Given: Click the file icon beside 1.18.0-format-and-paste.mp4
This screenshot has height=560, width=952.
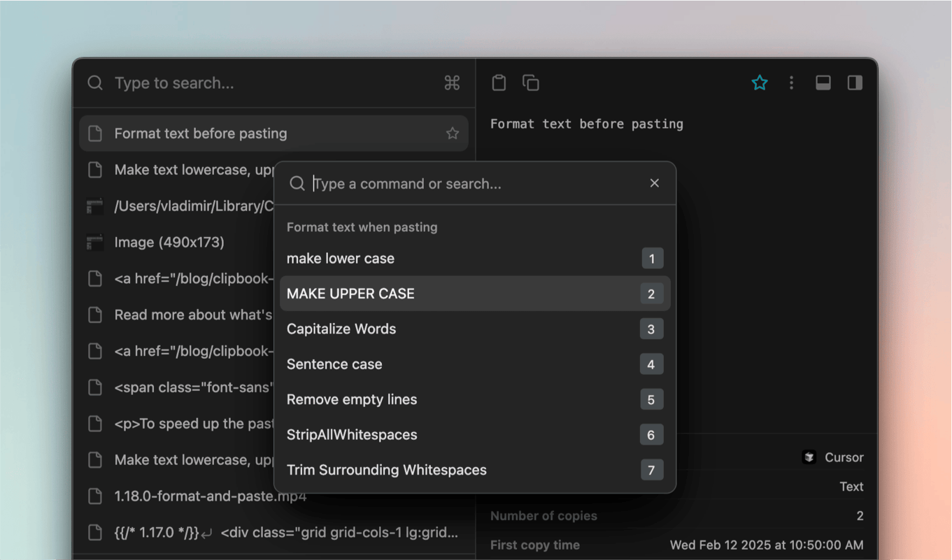Looking at the screenshot, I should (x=94, y=496).
